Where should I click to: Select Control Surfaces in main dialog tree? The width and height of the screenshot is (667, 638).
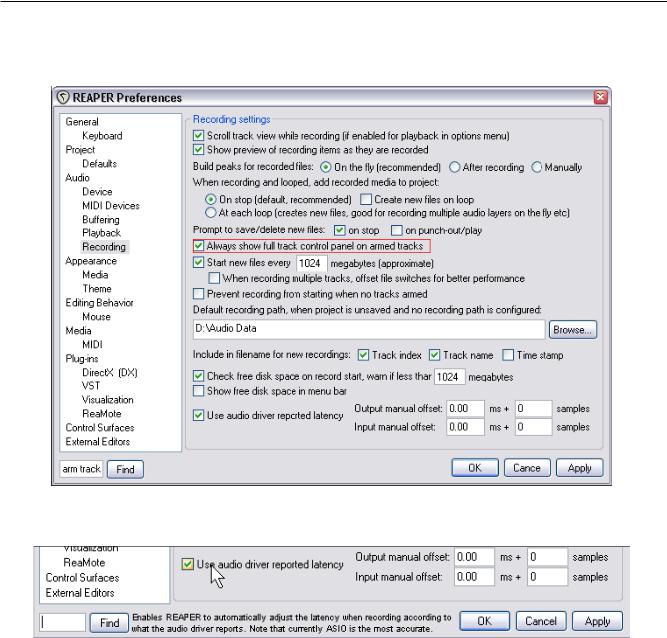100,428
